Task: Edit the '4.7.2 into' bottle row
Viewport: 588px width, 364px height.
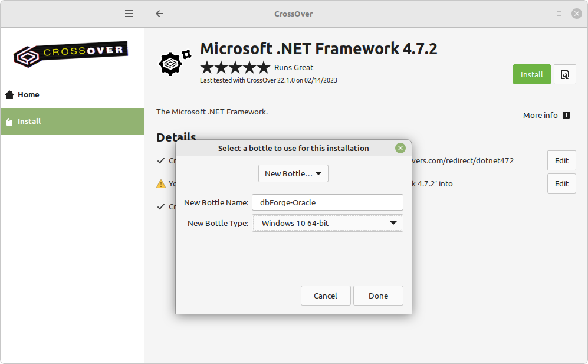Action: [x=561, y=183]
